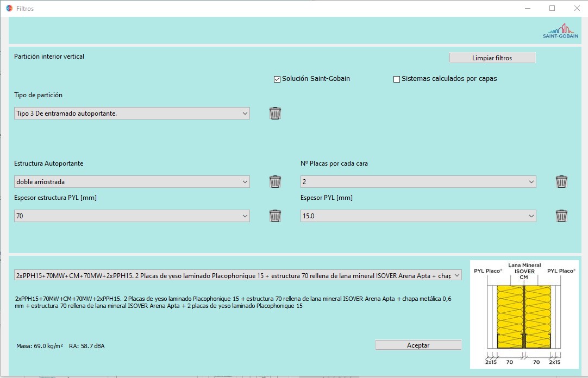
Task: Click trash icon next to Espesor PYL 15.0
Action: pyautogui.click(x=561, y=216)
